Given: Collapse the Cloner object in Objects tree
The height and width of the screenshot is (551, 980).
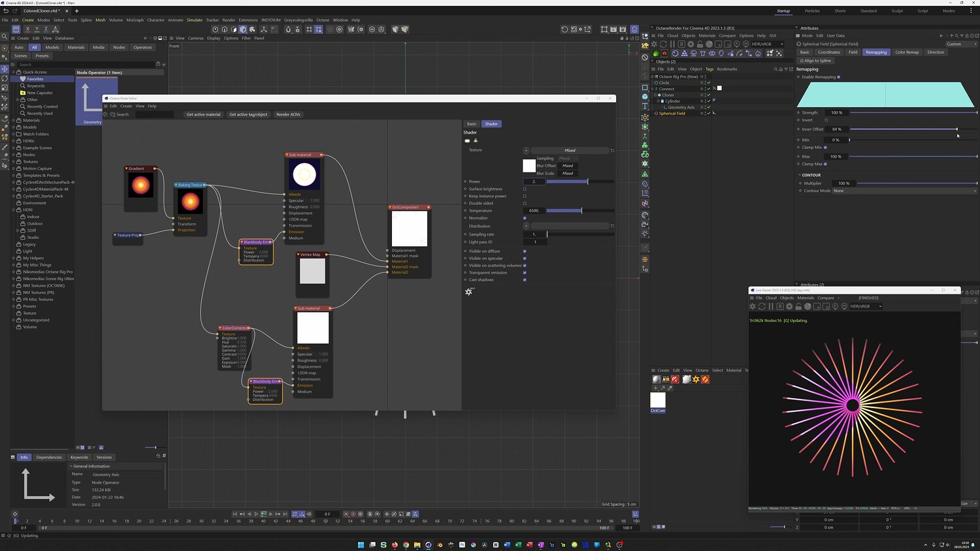Looking at the screenshot, I should 656,95.
